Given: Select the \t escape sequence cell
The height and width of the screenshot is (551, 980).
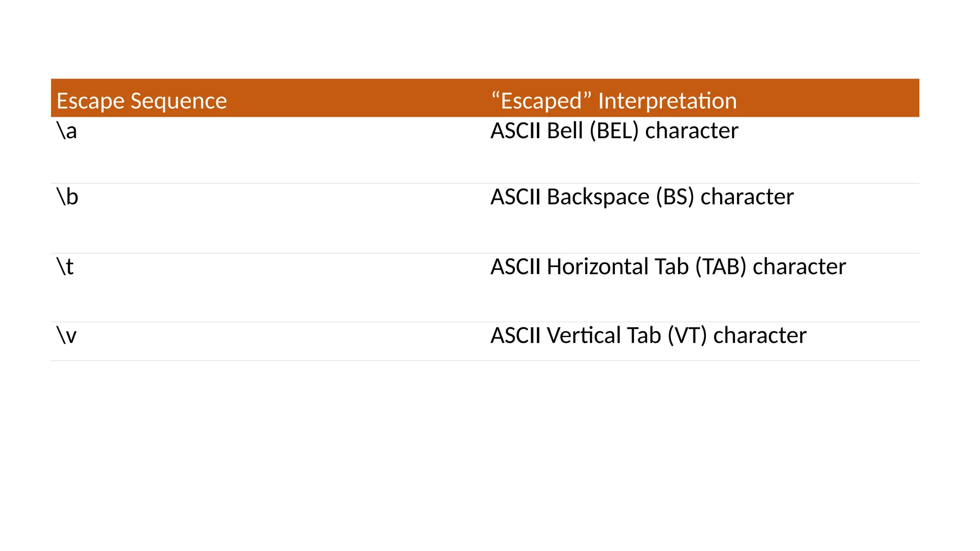Looking at the screenshot, I should coord(66,267).
